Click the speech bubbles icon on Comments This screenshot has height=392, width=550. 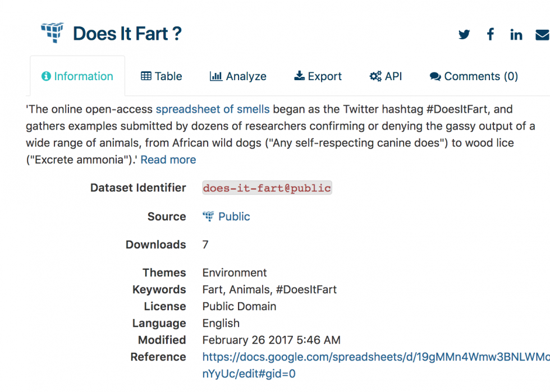tap(436, 76)
